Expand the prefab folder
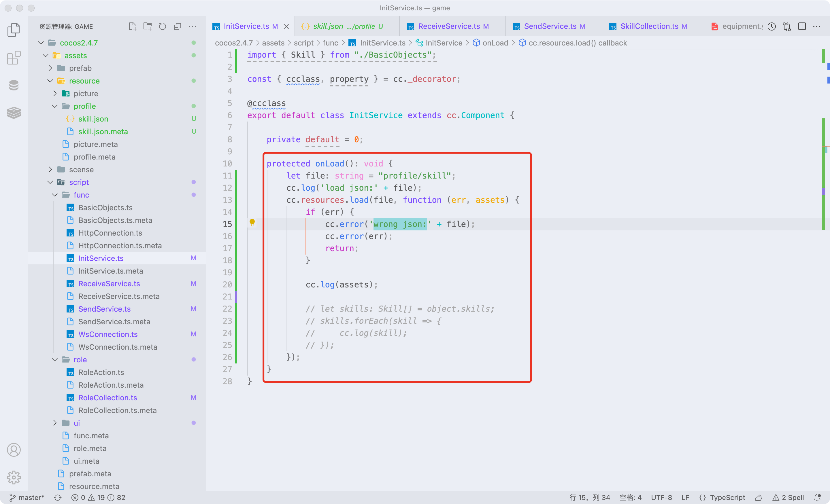 point(80,68)
